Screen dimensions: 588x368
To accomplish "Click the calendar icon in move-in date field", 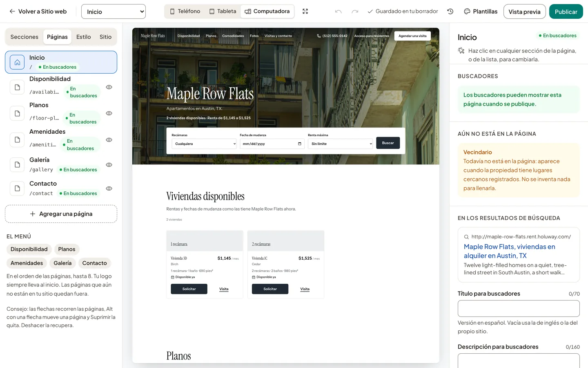I will [300, 144].
